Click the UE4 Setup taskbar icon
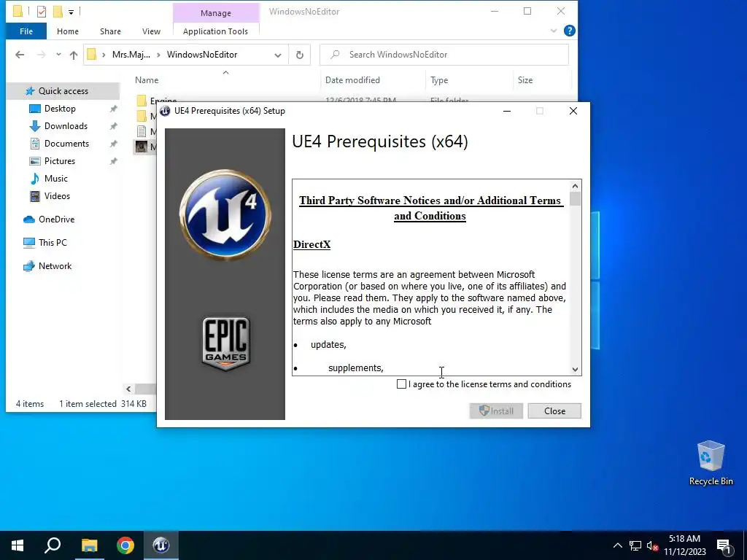 [161, 545]
